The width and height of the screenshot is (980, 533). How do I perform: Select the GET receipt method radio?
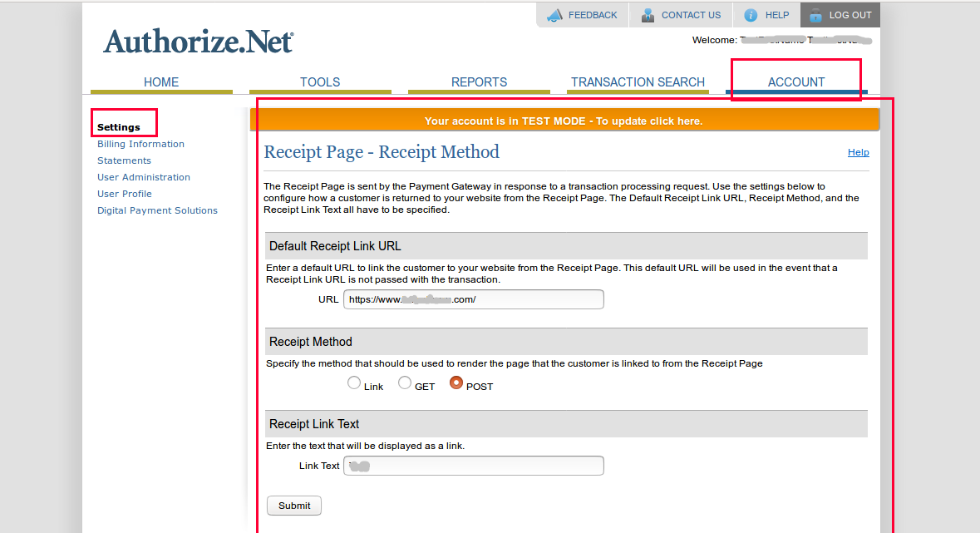coord(405,382)
